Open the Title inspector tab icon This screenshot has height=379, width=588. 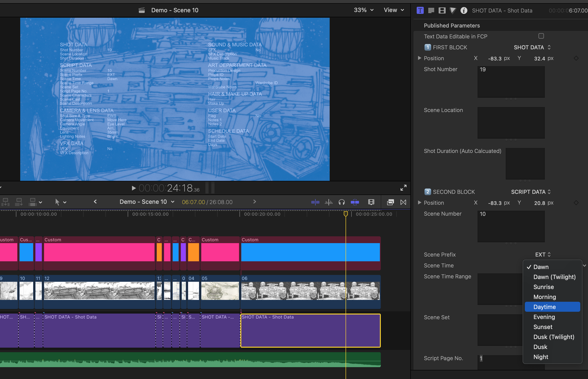tap(420, 10)
